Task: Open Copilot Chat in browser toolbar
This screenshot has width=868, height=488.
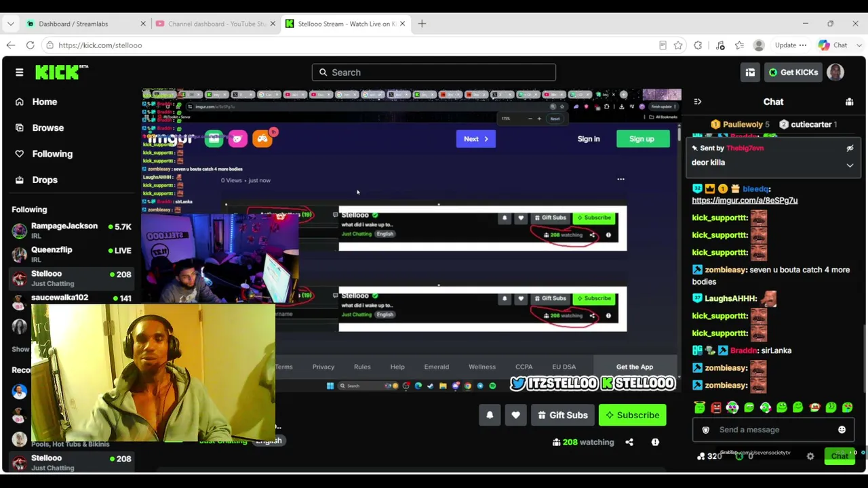Action: 833,45
